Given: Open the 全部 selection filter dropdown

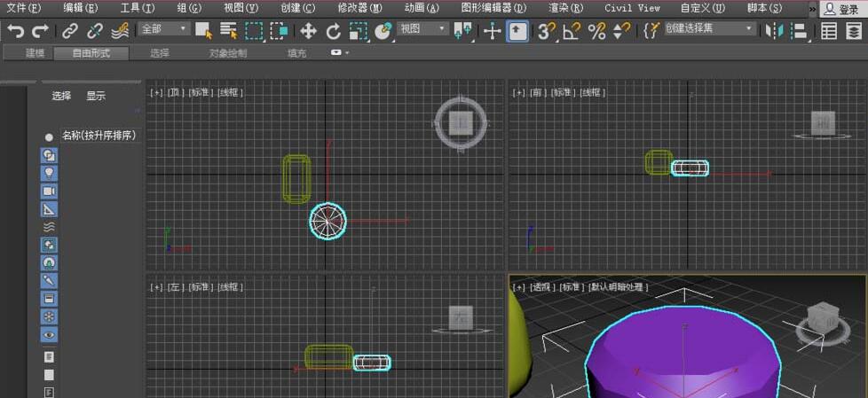Looking at the screenshot, I should tap(164, 29).
